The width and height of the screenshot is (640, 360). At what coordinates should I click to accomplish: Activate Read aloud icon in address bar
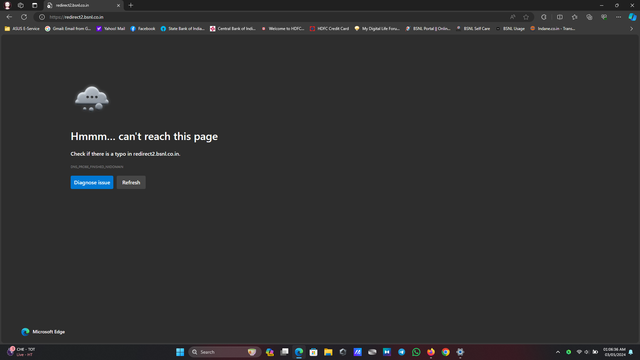click(x=513, y=17)
